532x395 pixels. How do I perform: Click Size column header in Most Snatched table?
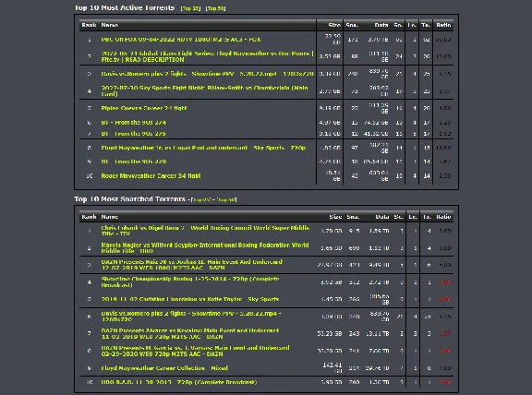click(335, 217)
